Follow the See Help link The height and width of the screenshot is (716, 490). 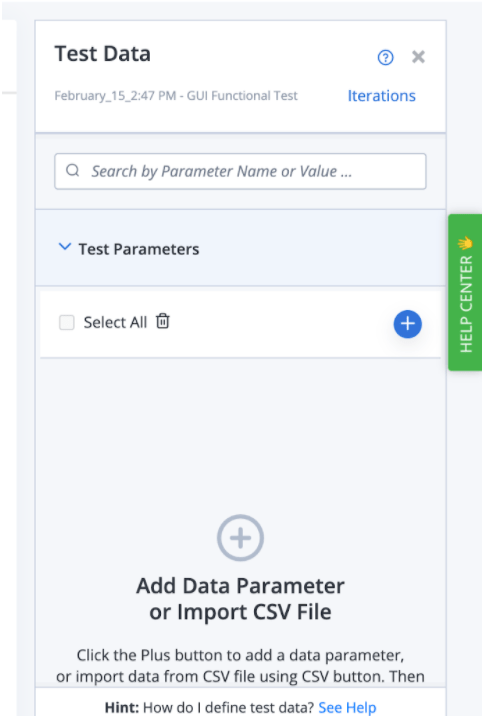[347, 707]
